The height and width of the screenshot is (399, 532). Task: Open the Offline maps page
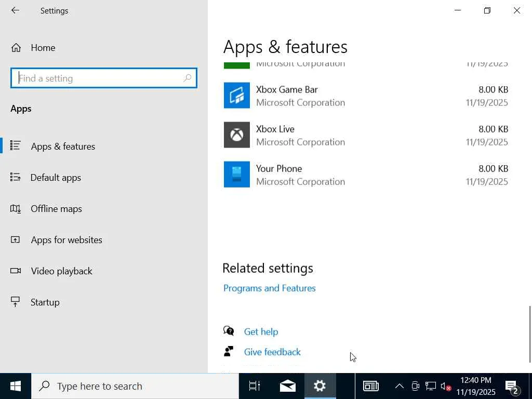coord(56,209)
